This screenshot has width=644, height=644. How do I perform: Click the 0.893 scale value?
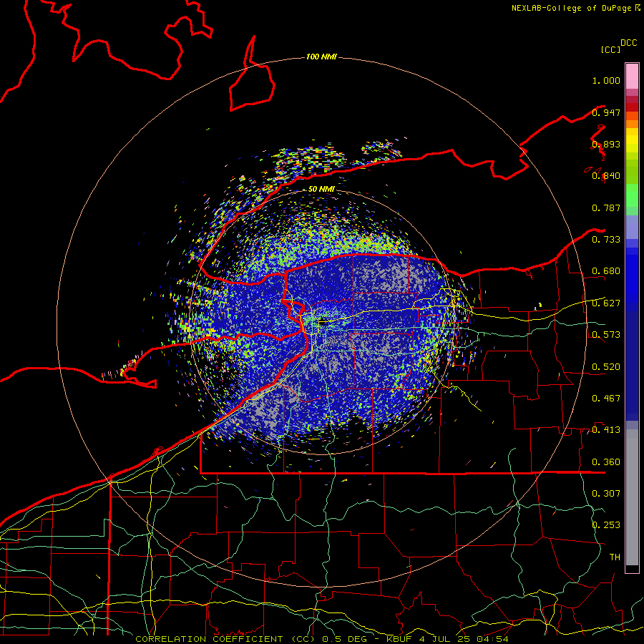(x=606, y=144)
